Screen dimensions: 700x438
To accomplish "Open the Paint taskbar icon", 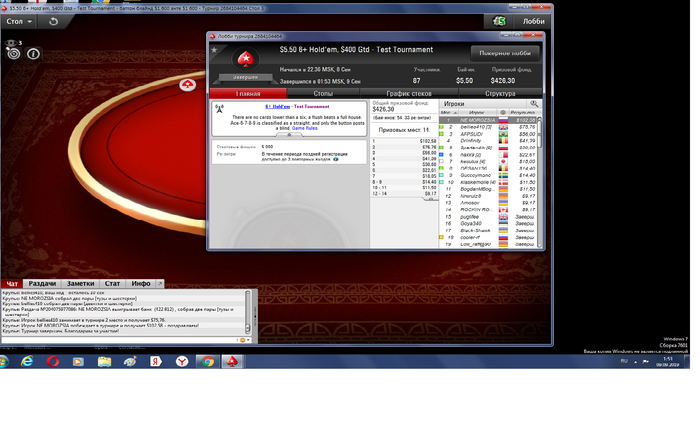I will click(130, 361).
